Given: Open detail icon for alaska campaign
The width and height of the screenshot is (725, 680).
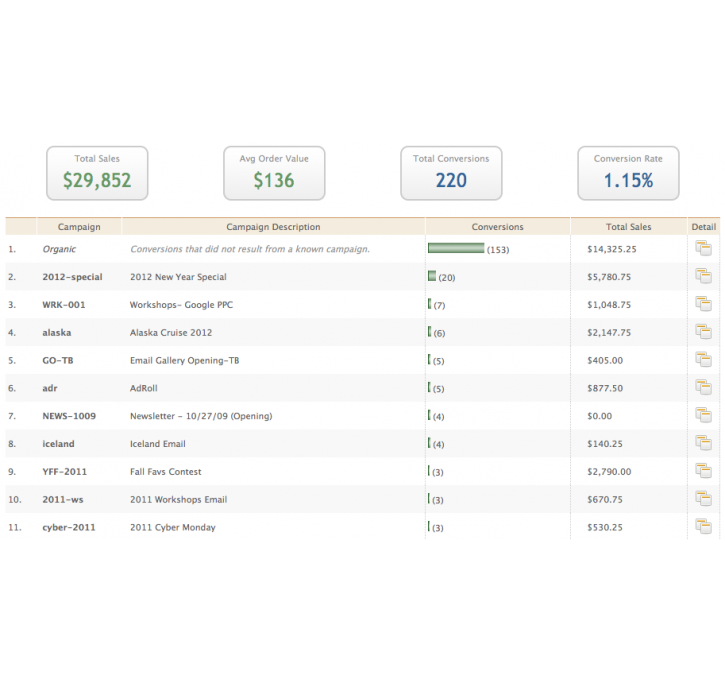Looking at the screenshot, I should click(x=703, y=332).
